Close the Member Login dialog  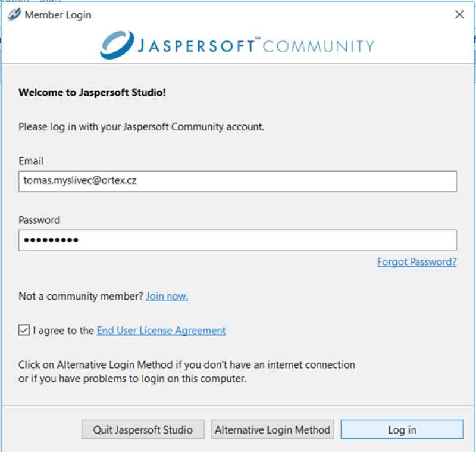click(x=459, y=15)
